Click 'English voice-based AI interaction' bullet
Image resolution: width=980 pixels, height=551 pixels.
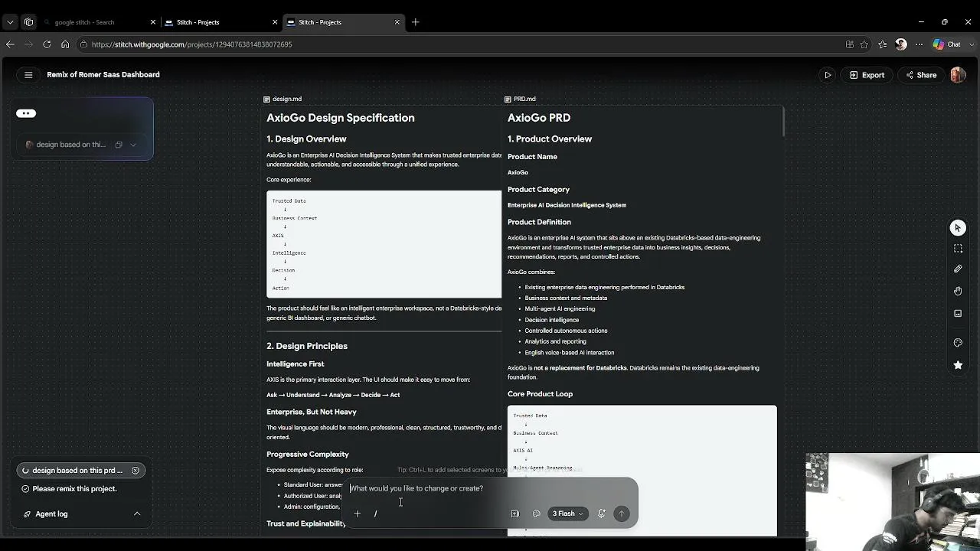(x=570, y=353)
